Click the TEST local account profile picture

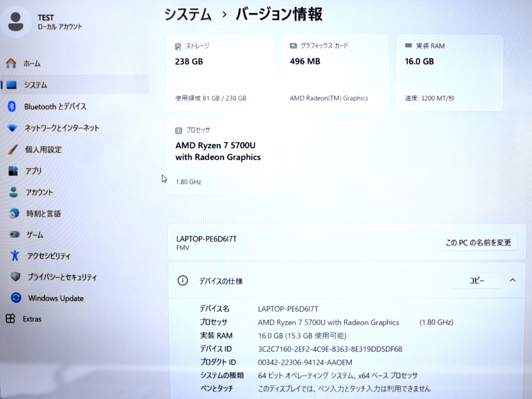(16, 22)
